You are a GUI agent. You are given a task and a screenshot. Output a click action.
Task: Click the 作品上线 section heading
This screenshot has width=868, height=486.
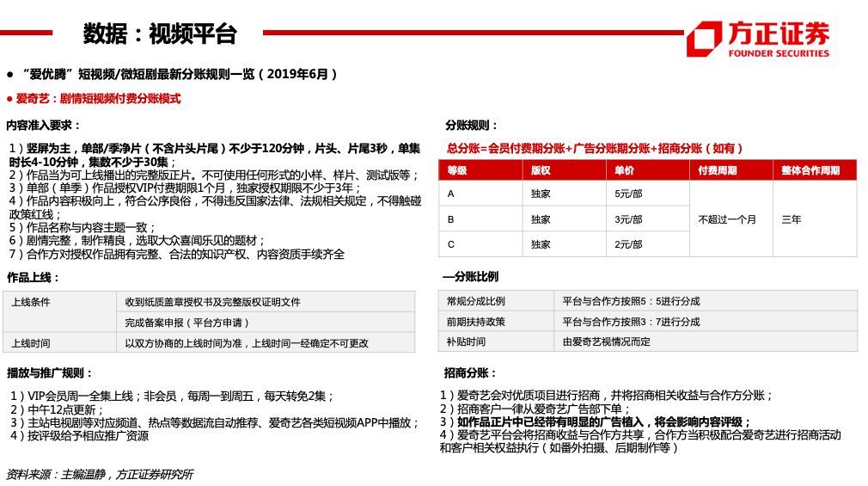point(33,277)
